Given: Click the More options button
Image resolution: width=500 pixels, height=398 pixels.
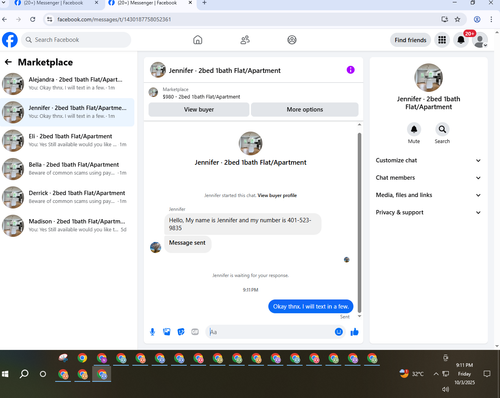Looking at the screenshot, I should [305, 109].
